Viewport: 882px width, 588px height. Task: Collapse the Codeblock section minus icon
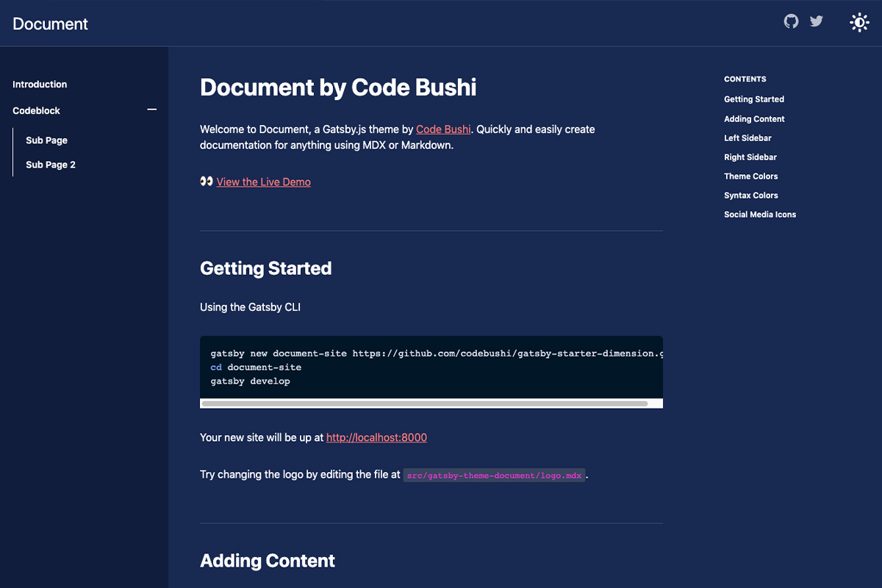(x=152, y=110)
